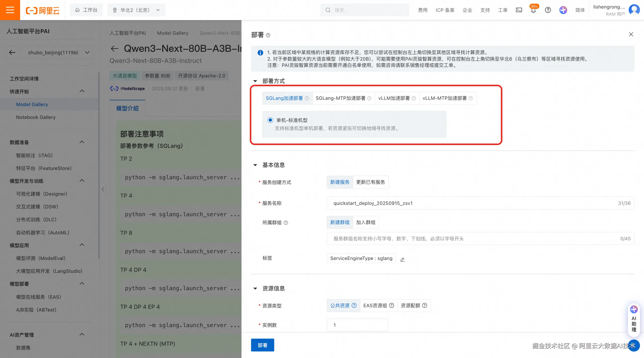Open 费用 in top navigation
This screenshot has height=358, width=644.
pos(423,10)
